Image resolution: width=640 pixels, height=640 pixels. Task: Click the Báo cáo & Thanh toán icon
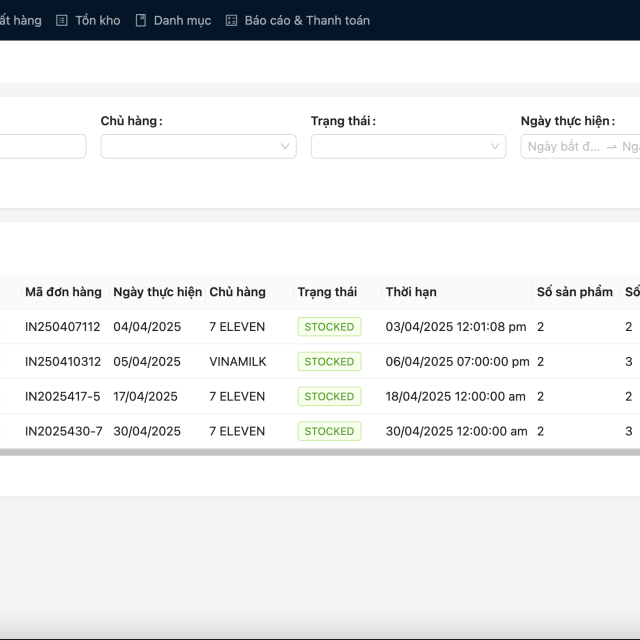pos(231,20)
